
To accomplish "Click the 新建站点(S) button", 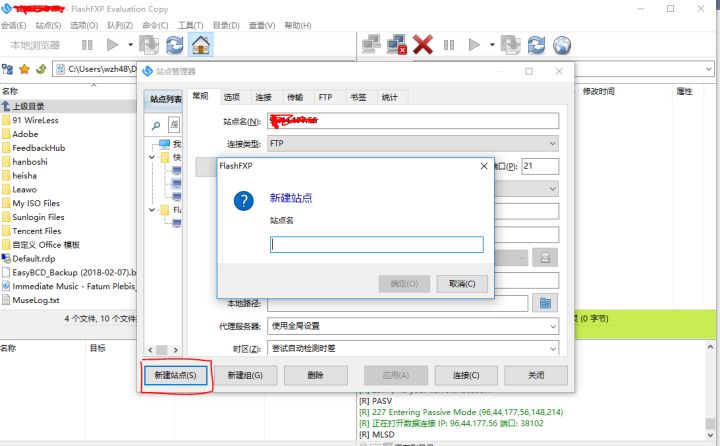I will tap(176, 375).
